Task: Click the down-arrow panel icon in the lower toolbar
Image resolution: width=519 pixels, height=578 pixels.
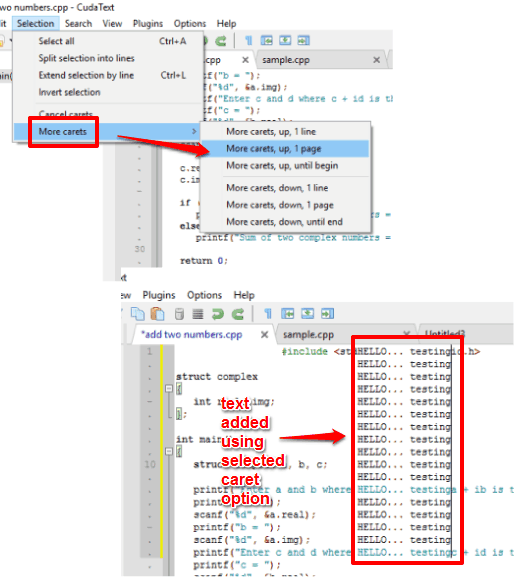Action: click(307, 314)
